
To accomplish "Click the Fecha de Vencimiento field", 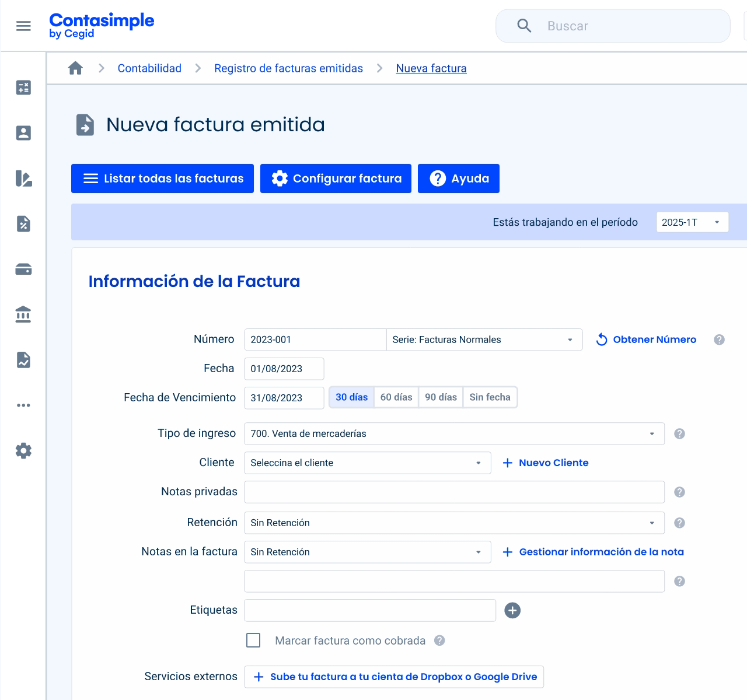I will pyautogui.click(x=284, y=398).
